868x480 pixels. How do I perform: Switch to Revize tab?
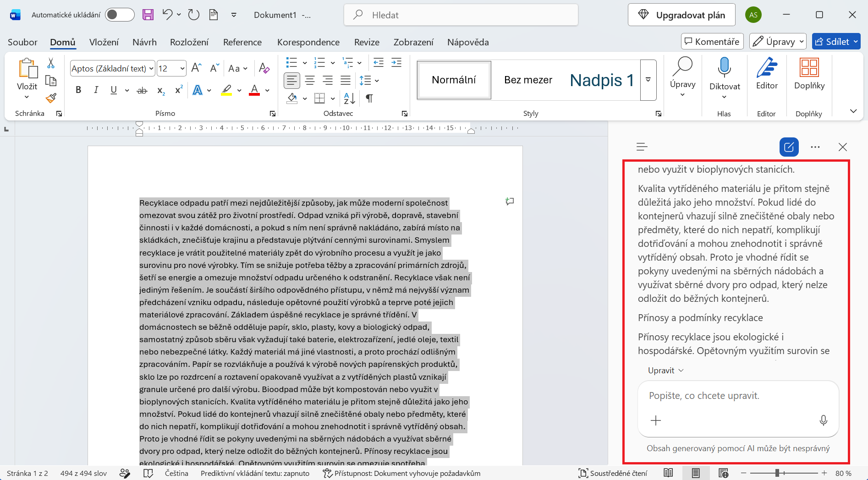[367, 42]
